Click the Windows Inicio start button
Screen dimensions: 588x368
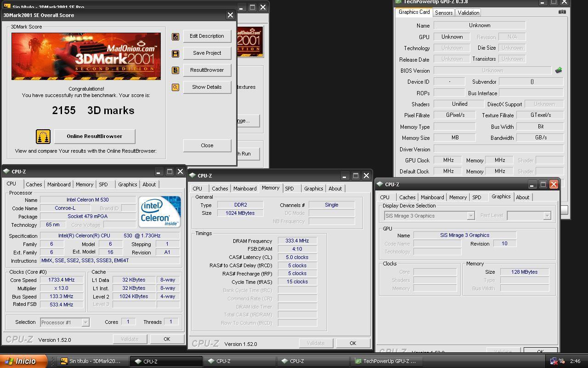[x=23, y=361]
